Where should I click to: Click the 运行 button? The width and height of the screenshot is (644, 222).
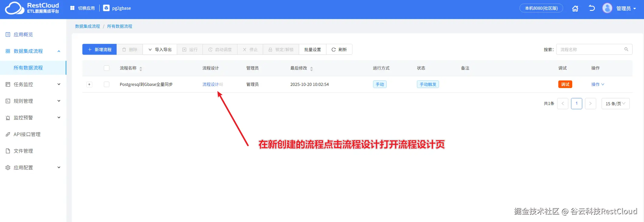click(x=190, y=49)
